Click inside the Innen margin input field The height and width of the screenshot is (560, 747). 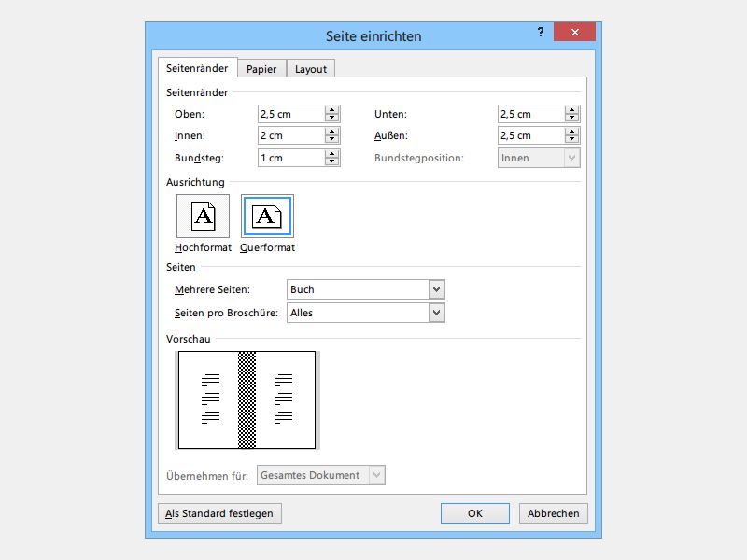click(289, 135)
